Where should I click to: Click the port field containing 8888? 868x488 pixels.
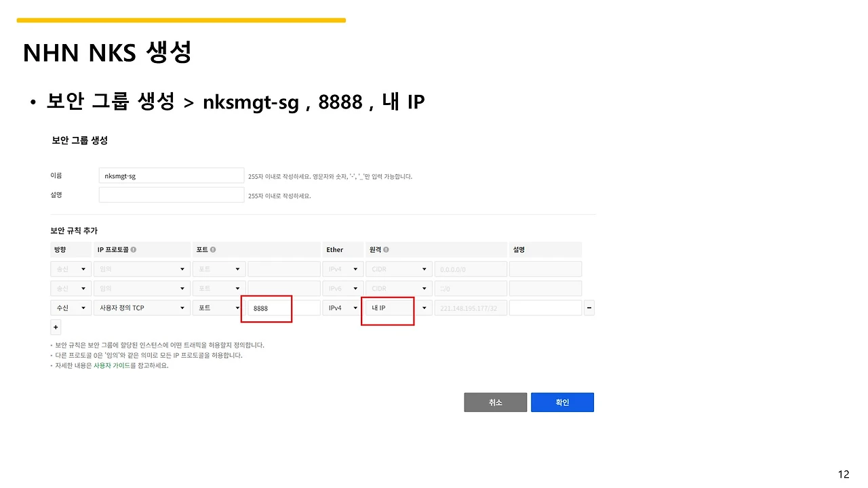[284, 308]
